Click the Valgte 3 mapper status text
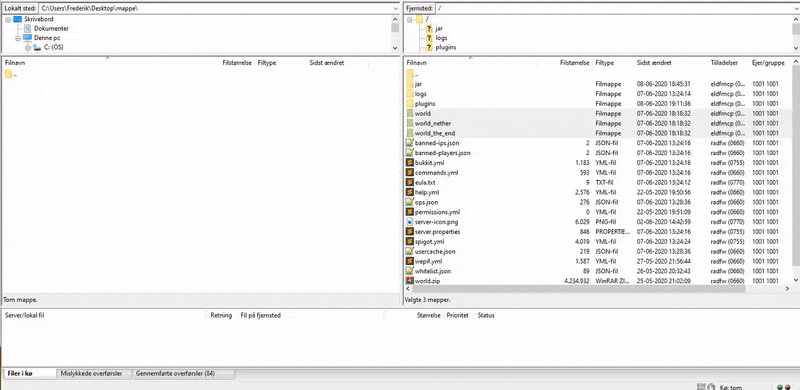Image resolution: width=800 pixels, height=390 pixels. click(427, 300)
